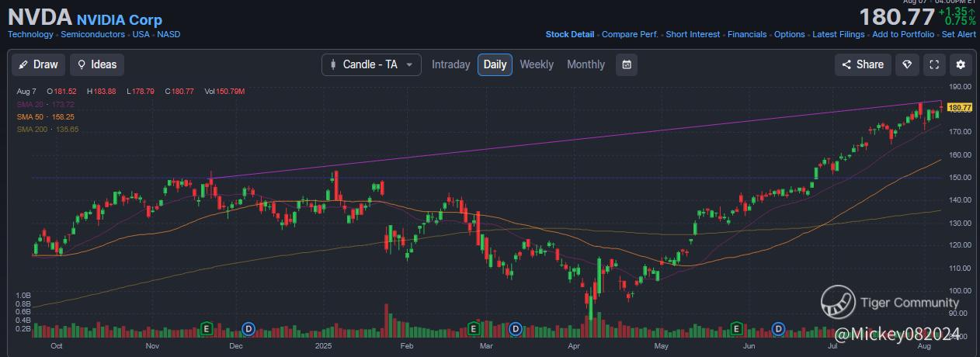This screenshot has height=357, width=980.
Task: Click the C180.77 close value
Action: pyautogui.click(x=179, y=92)
